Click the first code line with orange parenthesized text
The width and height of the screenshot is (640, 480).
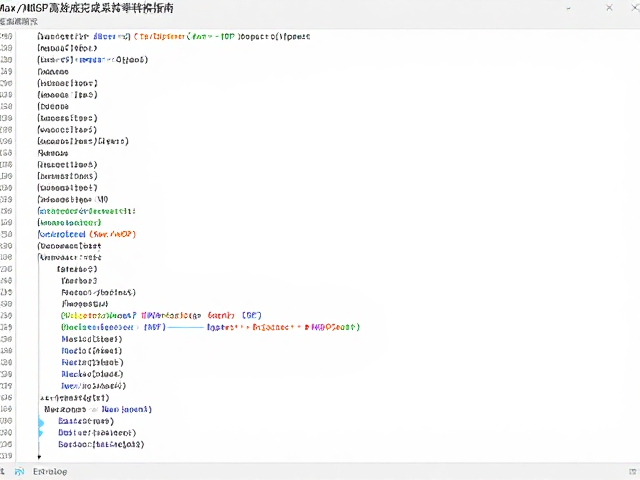(x=173, y=37)
